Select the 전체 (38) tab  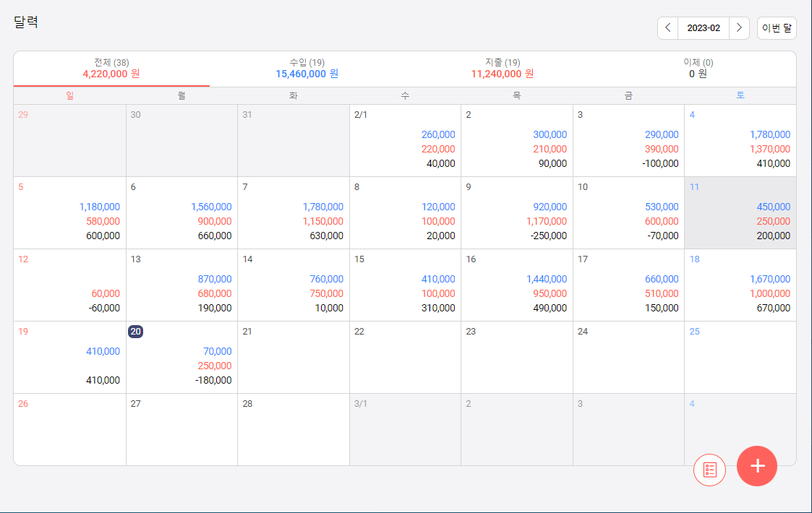coord(111,69)
